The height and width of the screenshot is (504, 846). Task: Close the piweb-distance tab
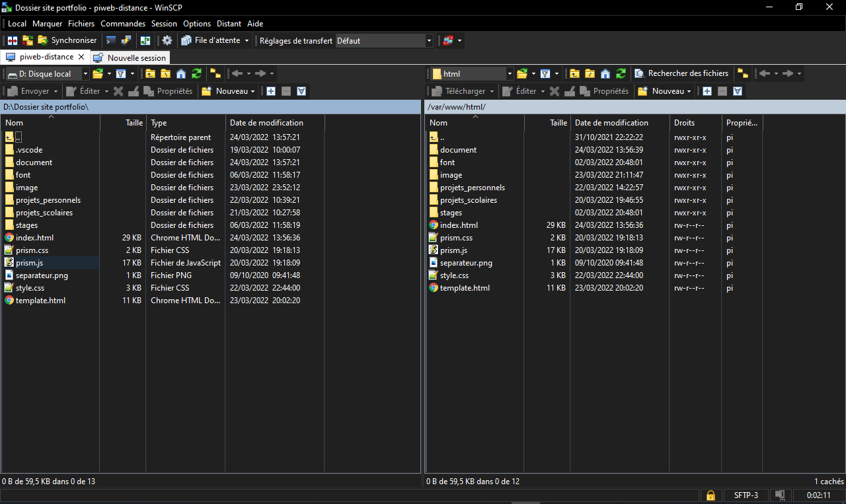(x=81, y=57)
